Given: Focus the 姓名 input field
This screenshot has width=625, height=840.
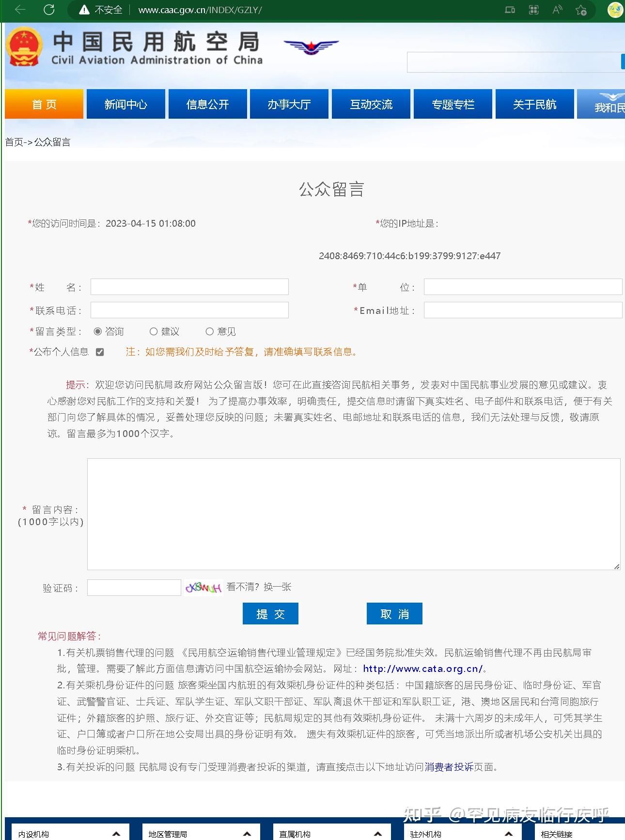Looking at the screenshot, I should (x=189, y=287).
